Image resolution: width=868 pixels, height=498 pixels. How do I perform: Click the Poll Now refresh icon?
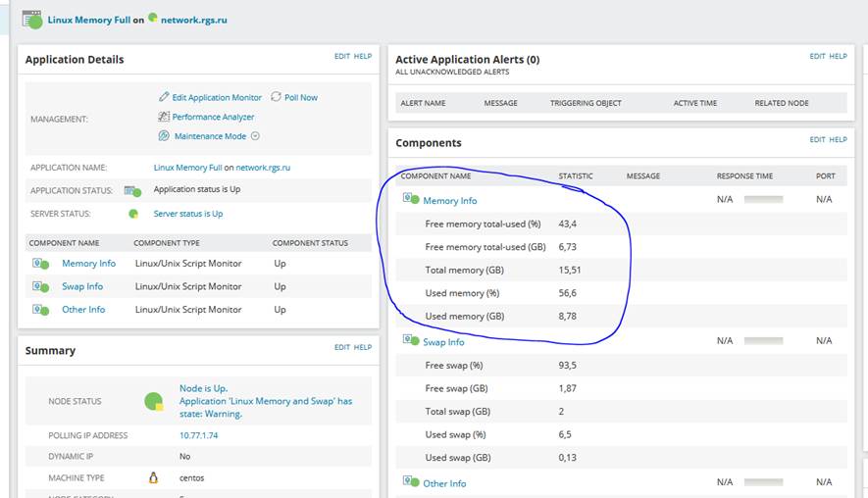(277, 97)
